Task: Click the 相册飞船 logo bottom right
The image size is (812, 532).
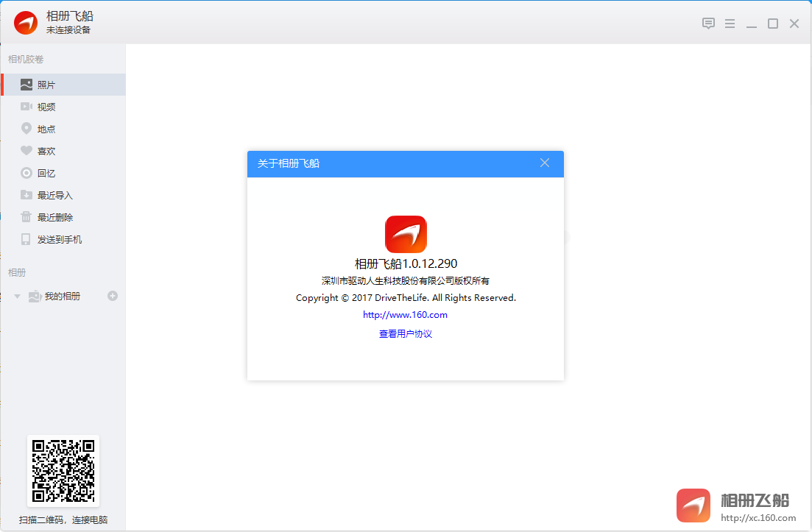Action: 693,506
